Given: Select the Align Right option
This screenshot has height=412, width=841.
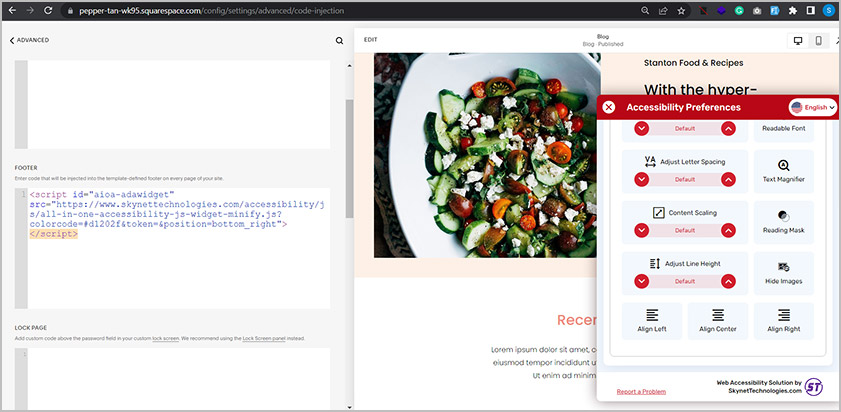Looking at the screenshot, I should (784, 321).
